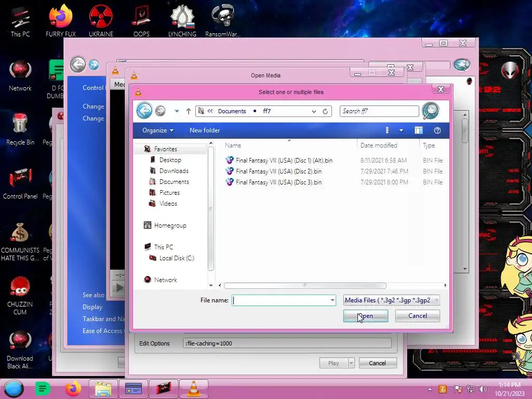Open Local Disk (C:) in navigation pane
This screenshot has height=399, width=532.
[x=177, y=258]
